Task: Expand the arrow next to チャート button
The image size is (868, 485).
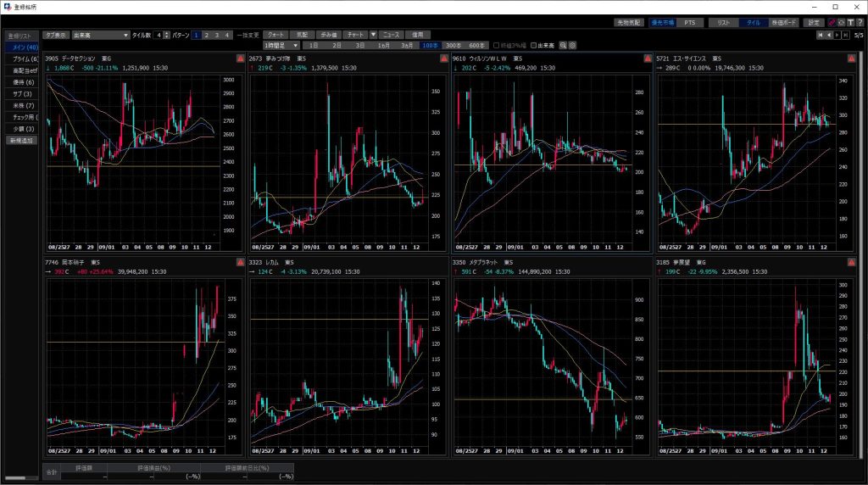Action: tap(373, 35)
